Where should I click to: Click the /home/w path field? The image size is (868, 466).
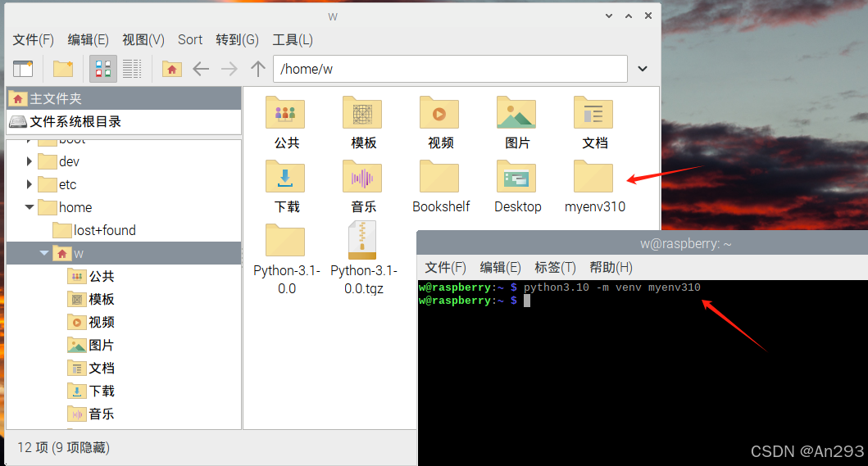click(x=450, y=69)
